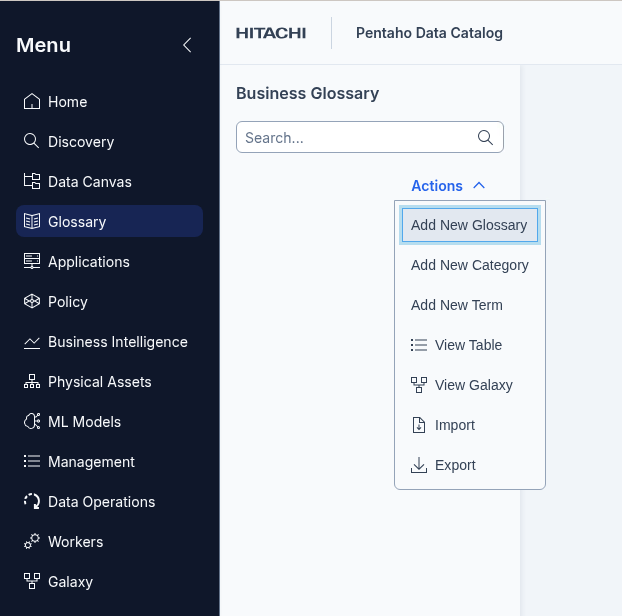Focus the Business Glossary search field
This screenshot has width=622, height=616.
coord(355,138)
